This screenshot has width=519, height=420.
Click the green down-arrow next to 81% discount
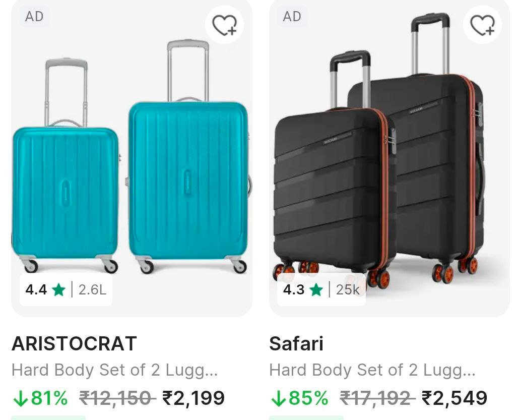click(x=20, y=398)
